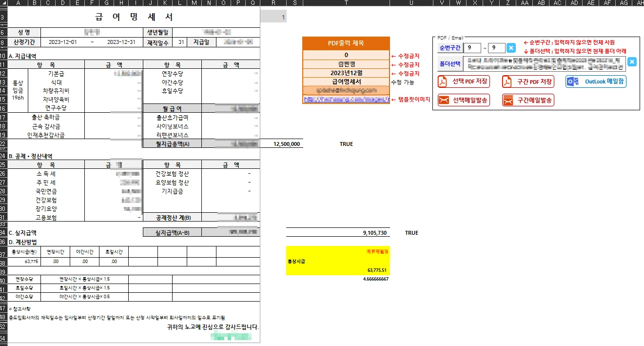Select the 소 득 세 cell

coord(46,174)
